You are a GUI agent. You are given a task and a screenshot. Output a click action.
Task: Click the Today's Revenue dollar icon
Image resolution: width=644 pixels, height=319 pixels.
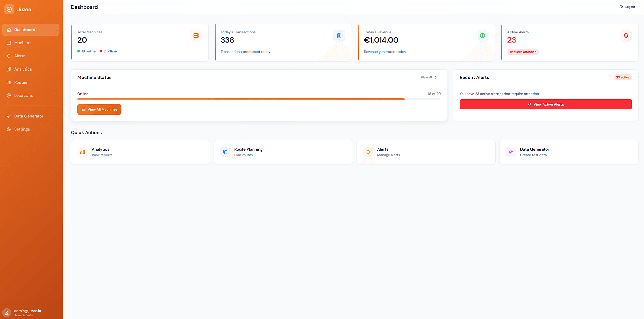coord(482,36)
